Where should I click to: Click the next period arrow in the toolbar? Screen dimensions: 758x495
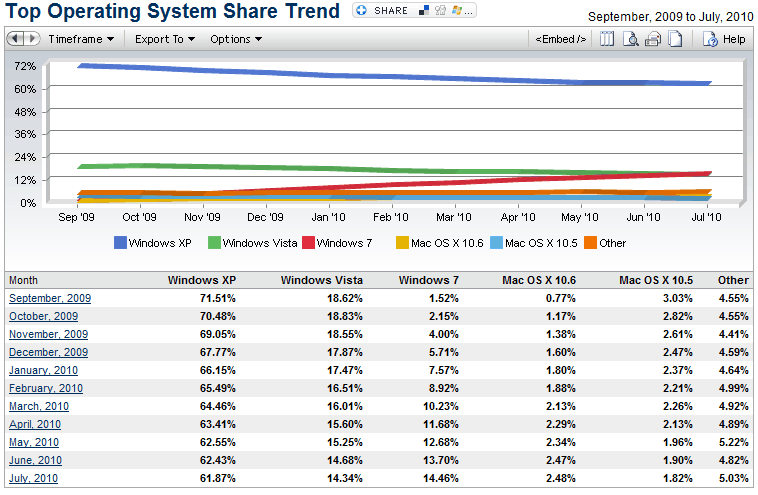[32, 40]
